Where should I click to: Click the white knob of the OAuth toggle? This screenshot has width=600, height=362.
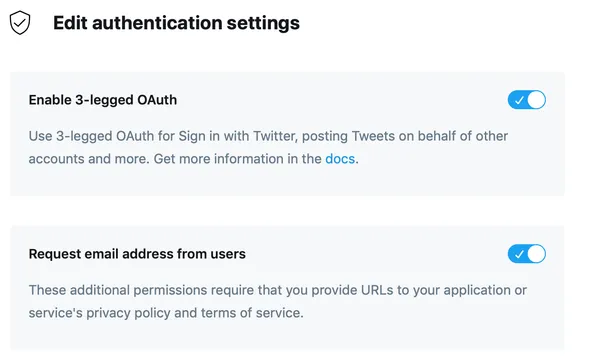(536, 100)
